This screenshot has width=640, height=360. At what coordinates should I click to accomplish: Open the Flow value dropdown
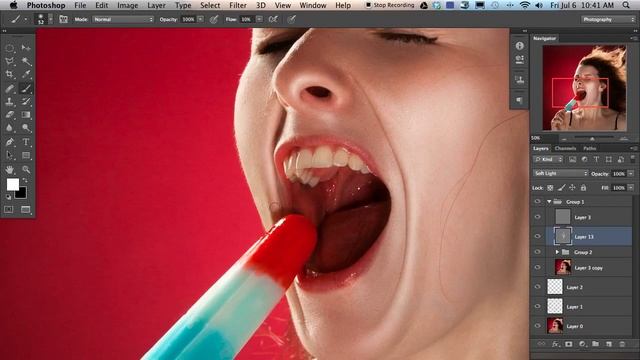259,19
